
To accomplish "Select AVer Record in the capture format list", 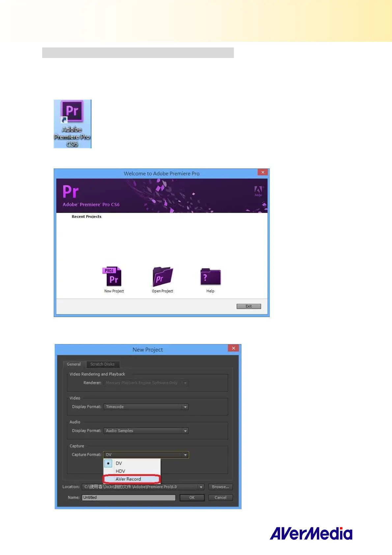I will 128,479.
